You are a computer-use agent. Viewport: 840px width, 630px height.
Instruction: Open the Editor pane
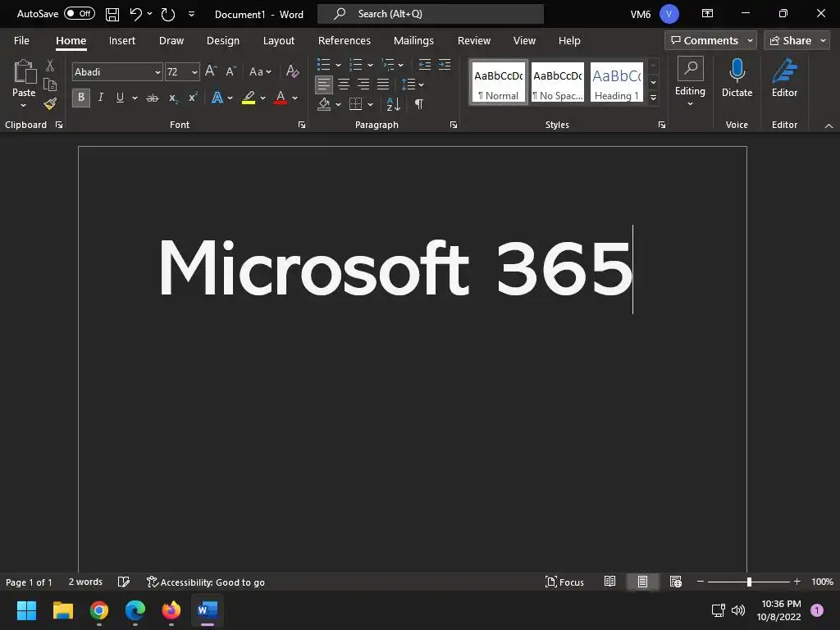point(784,78)
